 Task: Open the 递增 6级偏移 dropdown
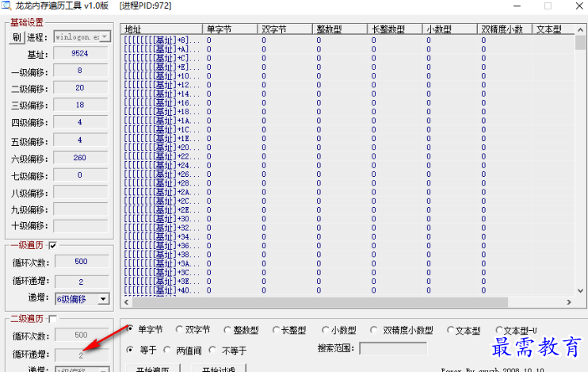(103, 299)
